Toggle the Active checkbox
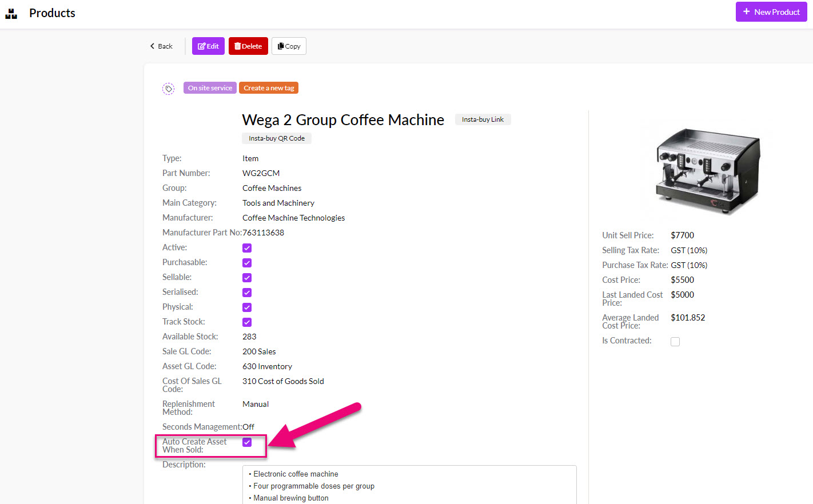 pyautogui.click(x=247, y=248)
